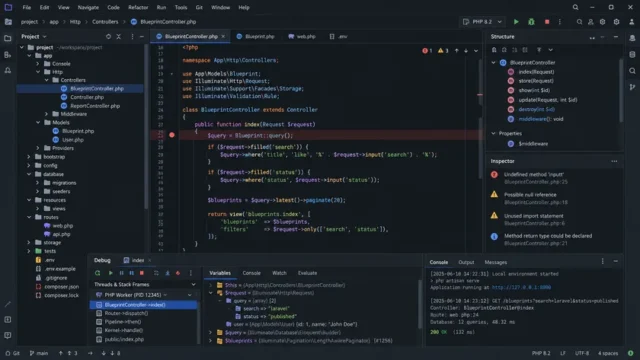
Task: Open the Project tool window folder icon in left sidebar
Action: click(8, 38)
